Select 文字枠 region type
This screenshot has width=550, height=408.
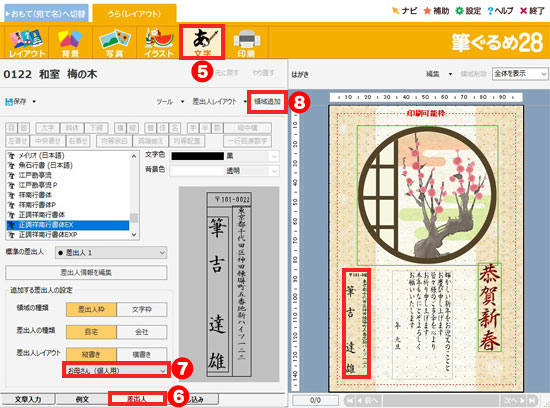pyautogui.click(x=142, y=309)
